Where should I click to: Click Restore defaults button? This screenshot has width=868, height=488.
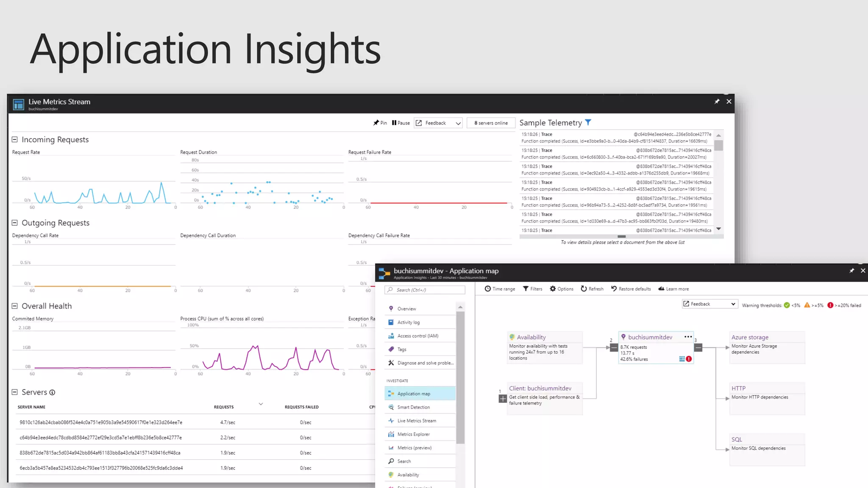[x=631, y=289]
